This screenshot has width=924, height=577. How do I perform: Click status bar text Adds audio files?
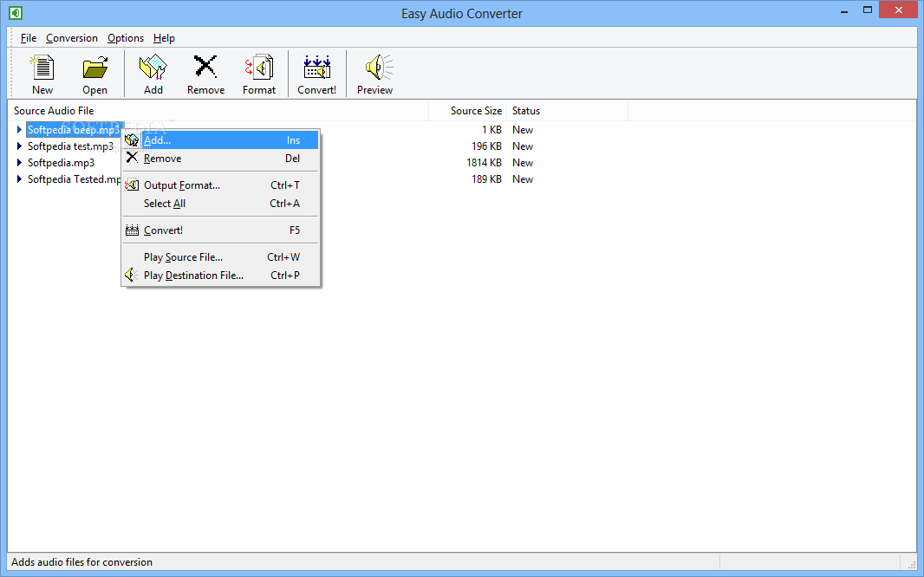pos(81,561)
